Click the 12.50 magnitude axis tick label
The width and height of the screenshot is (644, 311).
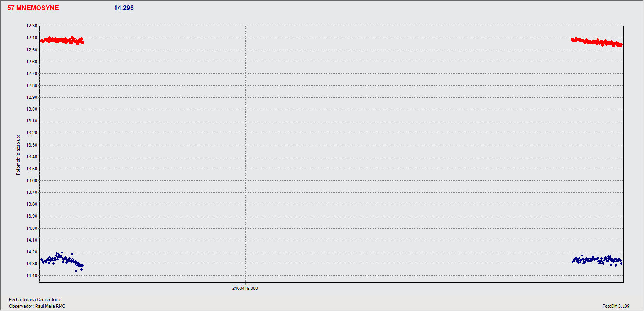(x=32, y=50)
